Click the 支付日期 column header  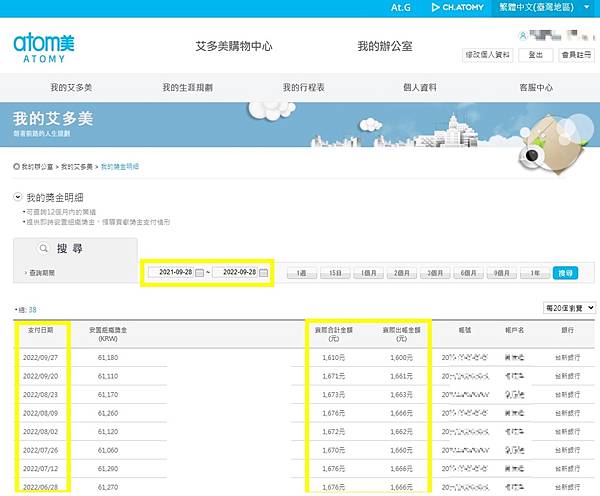41,330
